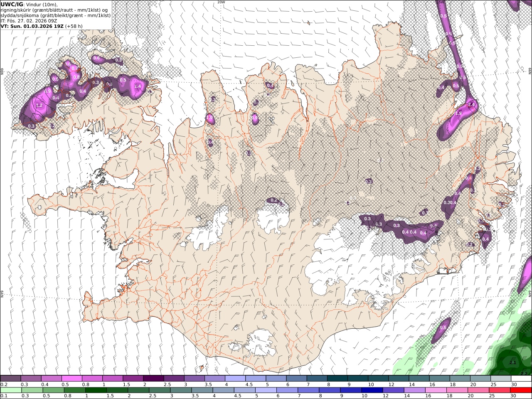Click the light pink rain swatch between 16 and 18
The height and width of the screenshot is (399, 532).
click(435, 390)
